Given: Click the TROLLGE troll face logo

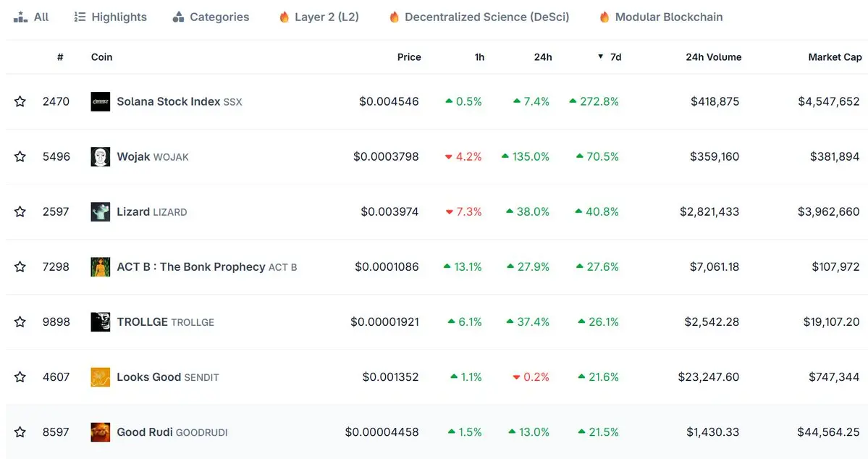Looking at the screenshot, I should [x=100, y=321].
